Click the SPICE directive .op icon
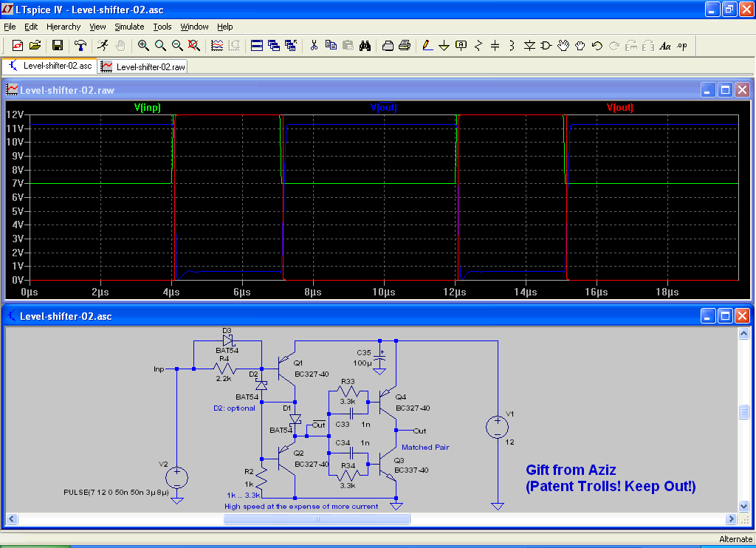The image size is (756, 548). click(x=681, y=46)
